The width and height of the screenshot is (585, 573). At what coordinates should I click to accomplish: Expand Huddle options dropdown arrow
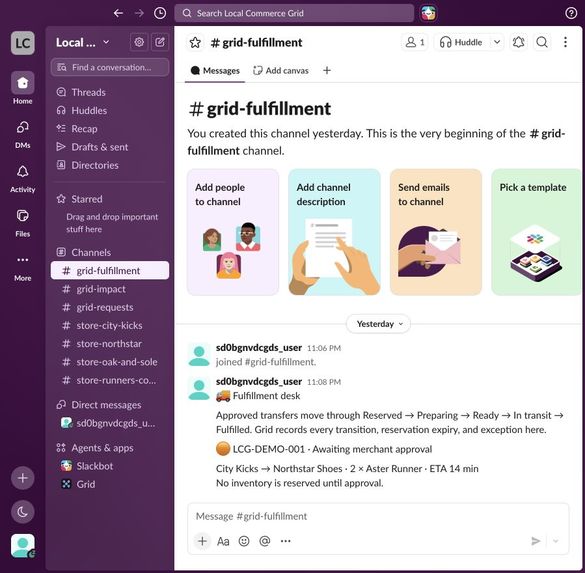(497, 42)
